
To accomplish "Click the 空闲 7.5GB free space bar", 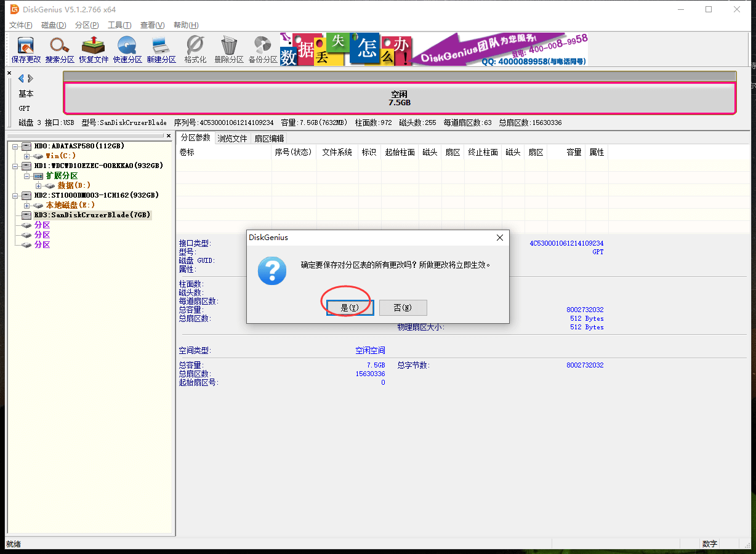I will [x=400, y=98].
